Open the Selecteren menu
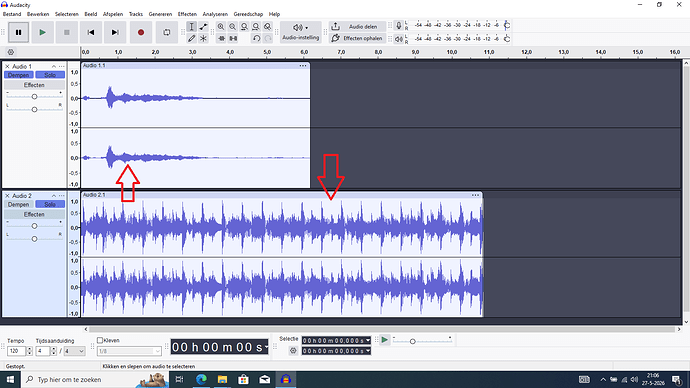 click(66, 14)
